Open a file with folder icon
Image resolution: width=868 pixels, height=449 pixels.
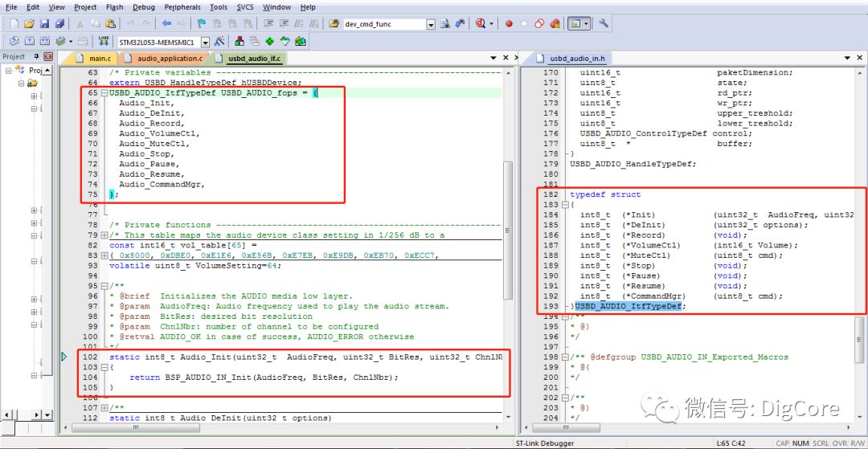point(30,24)
